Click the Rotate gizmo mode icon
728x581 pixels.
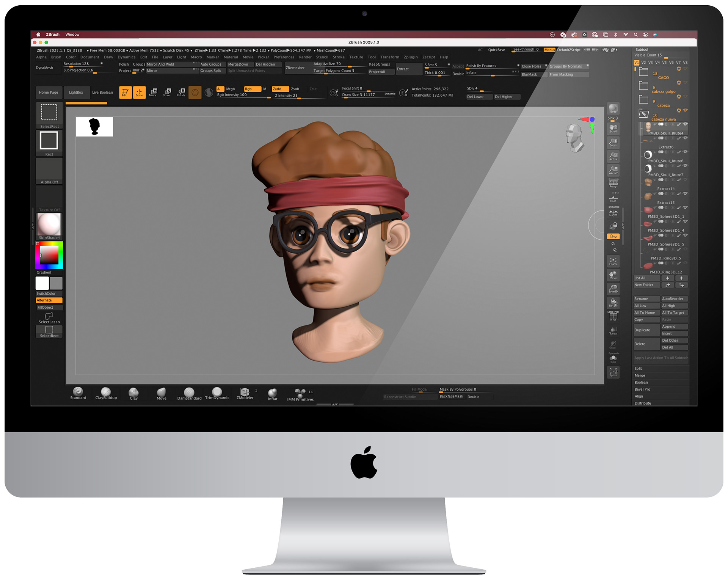[181, 92]
